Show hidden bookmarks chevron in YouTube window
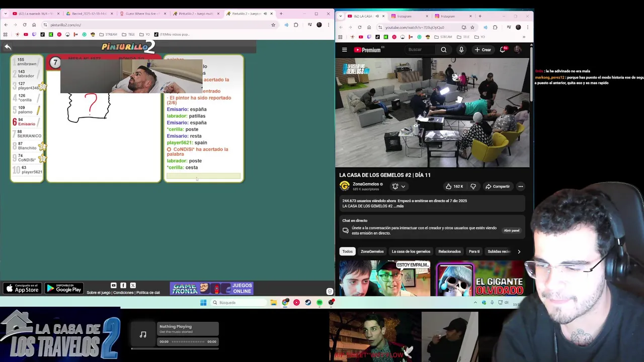The width and height of the screenshot is (644, 362). coord(524,37)
